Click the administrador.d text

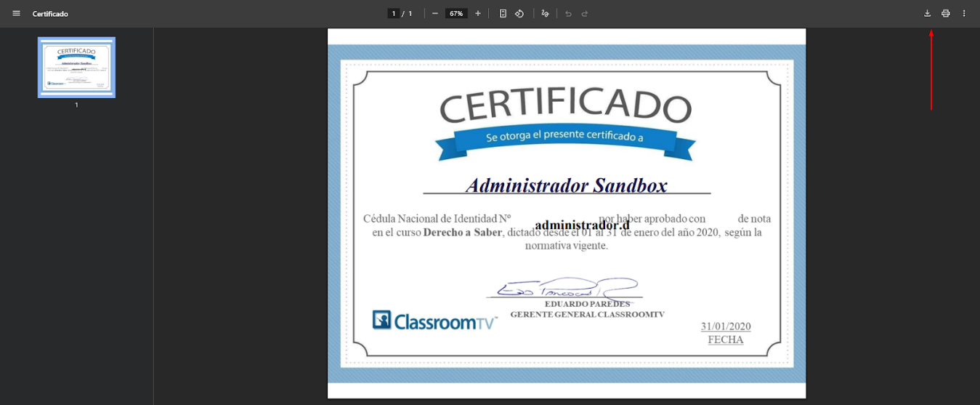(582, 225)
